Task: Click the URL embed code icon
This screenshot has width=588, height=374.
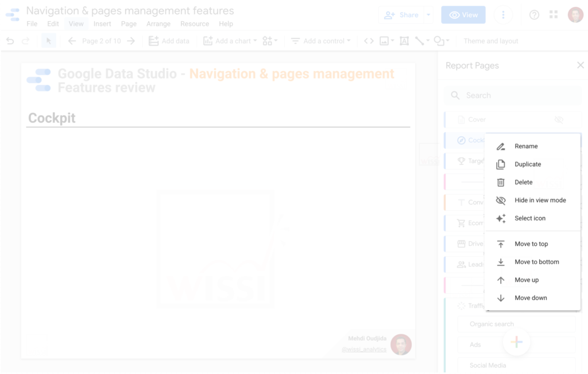Action: [x=369, y=41]
